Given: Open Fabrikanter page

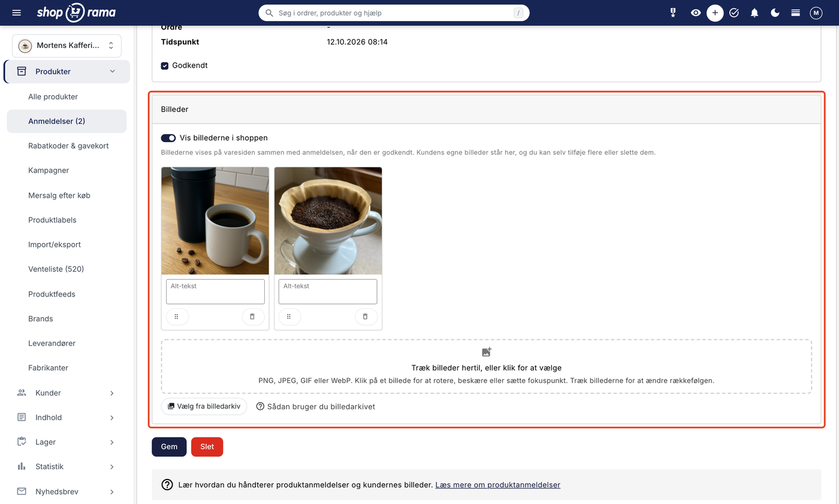Looking at the screenshot, I should [48, 368].
